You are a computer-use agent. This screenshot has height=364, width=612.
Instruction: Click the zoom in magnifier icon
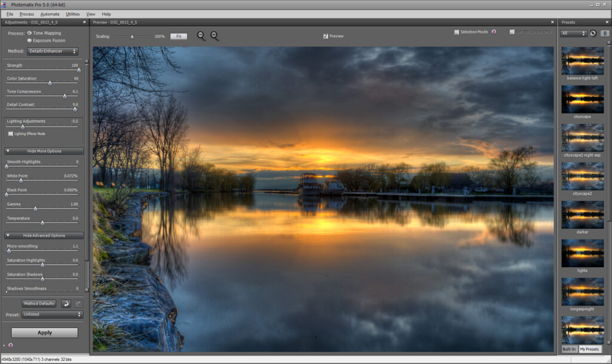(215, 36)
